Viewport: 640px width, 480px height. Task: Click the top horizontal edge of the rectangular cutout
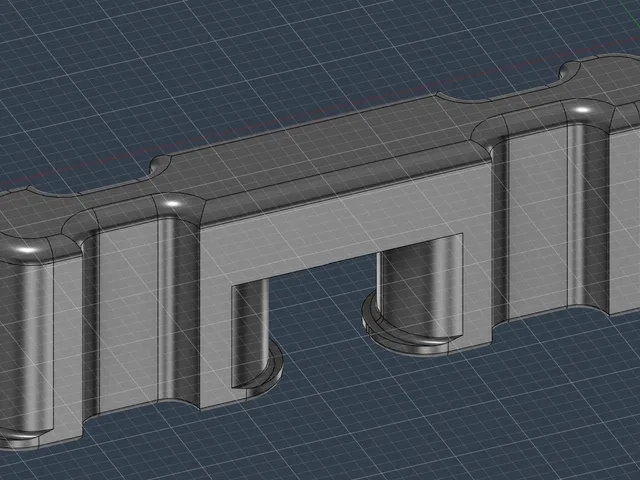point(347,260)
